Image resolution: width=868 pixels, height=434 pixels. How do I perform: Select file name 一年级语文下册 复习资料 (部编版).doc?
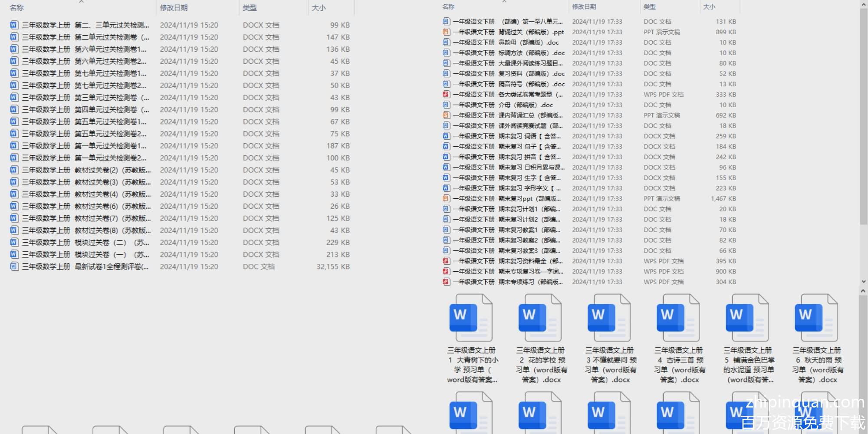click(509, 73)
